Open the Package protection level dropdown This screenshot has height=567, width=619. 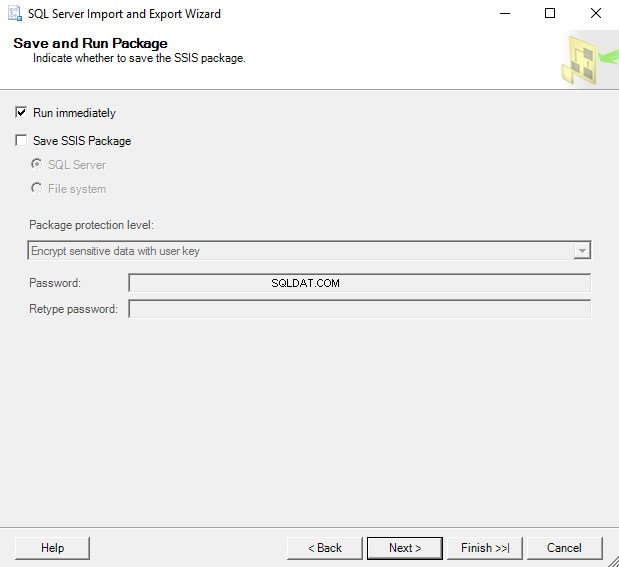(x=309, y=250)
